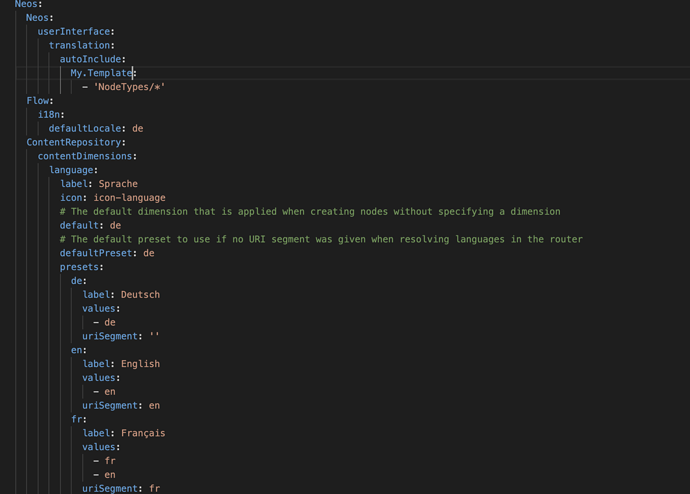Click the 'defaultLocale' key
The width and height of the screenshot is (690, 494).
click(x=85, y=128)
